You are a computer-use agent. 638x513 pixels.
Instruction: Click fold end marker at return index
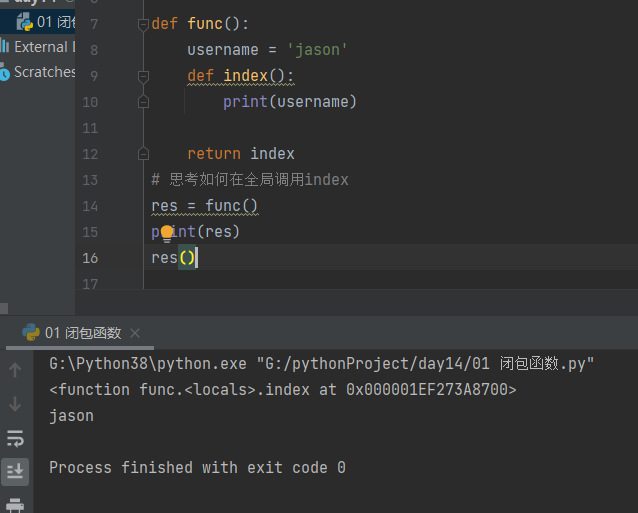143,154
